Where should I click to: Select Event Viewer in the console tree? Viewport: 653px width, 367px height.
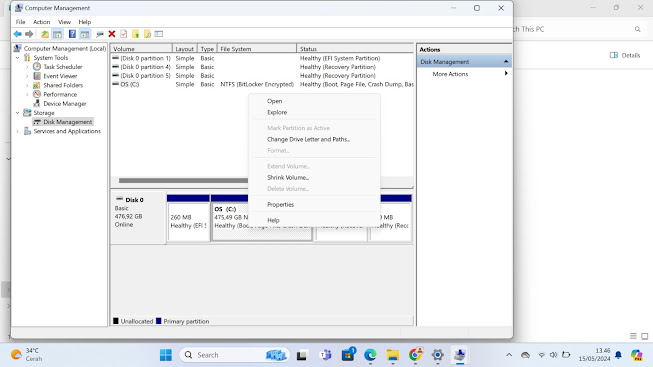click(60, 76)
